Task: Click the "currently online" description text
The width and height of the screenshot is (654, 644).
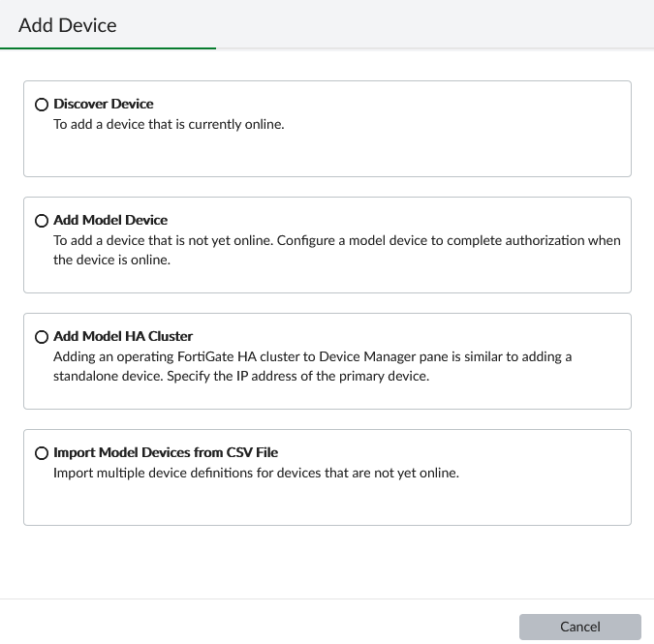Action: (169, 125)
